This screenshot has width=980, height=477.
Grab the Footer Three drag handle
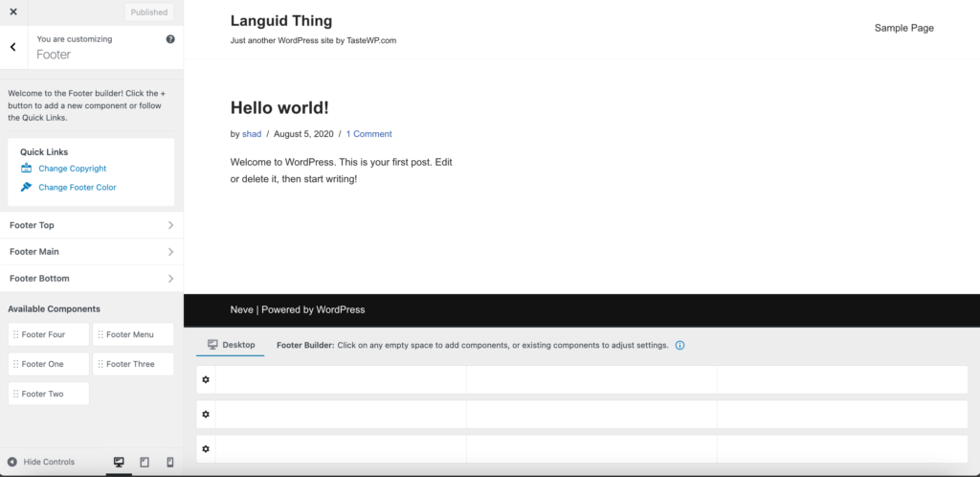coord(100,364)
